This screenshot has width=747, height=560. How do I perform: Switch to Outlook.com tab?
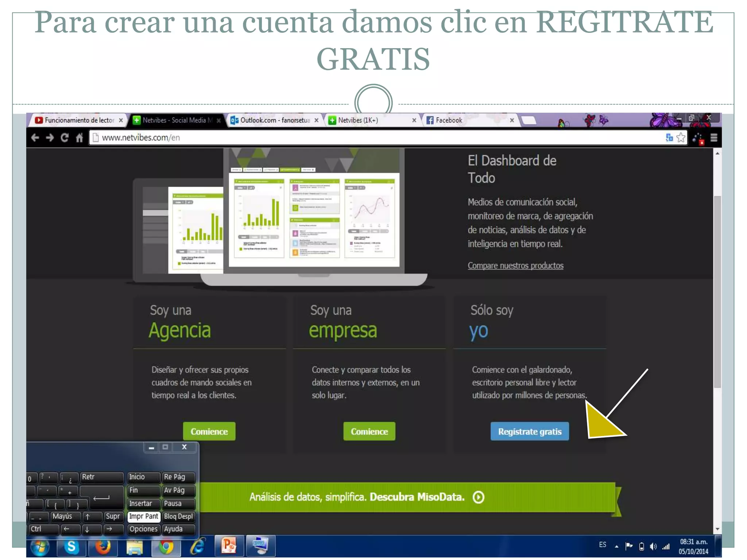pos(274,120)
